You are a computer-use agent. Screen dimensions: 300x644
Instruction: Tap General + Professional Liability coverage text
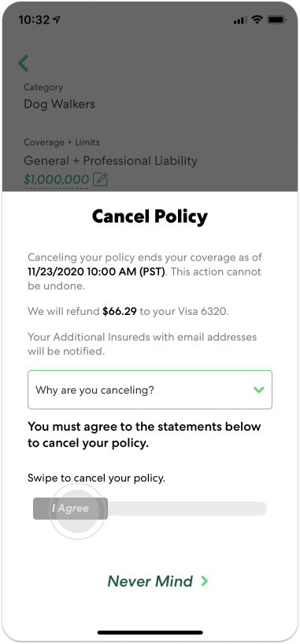(x=110, y=161)
